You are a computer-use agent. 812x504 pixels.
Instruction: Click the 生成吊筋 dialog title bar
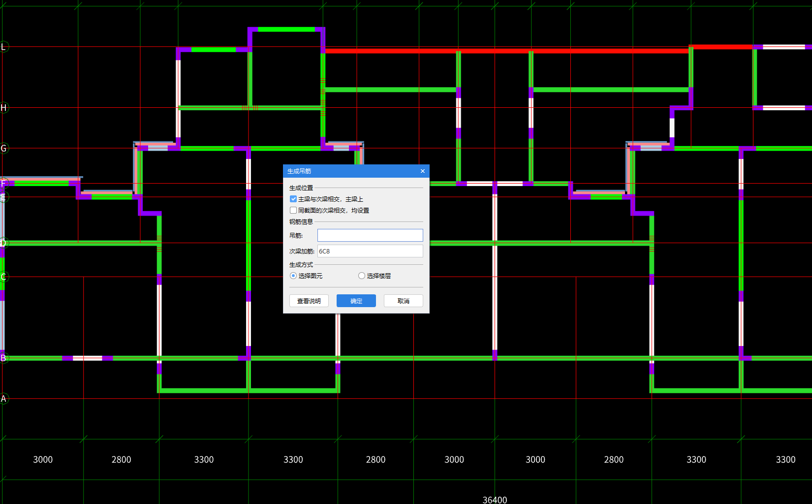click(356, 171)
